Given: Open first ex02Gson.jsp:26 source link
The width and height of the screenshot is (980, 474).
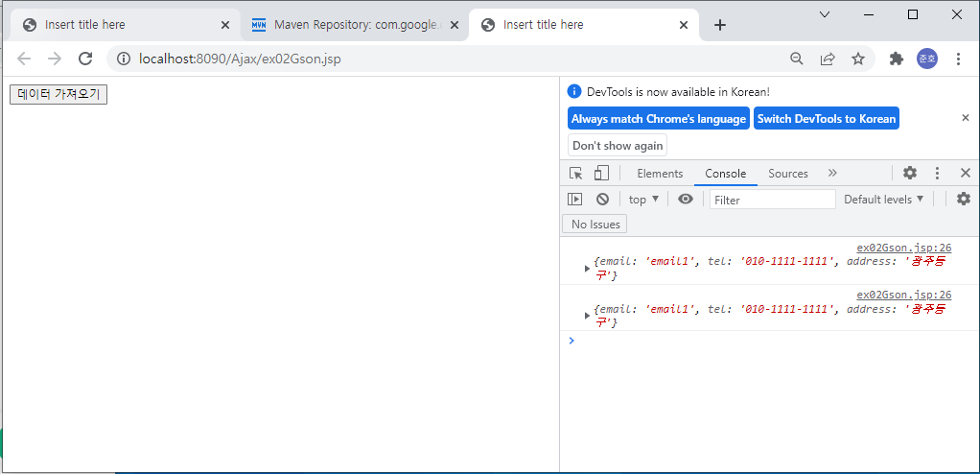Looking at the screenshot, I should point(903,248).
